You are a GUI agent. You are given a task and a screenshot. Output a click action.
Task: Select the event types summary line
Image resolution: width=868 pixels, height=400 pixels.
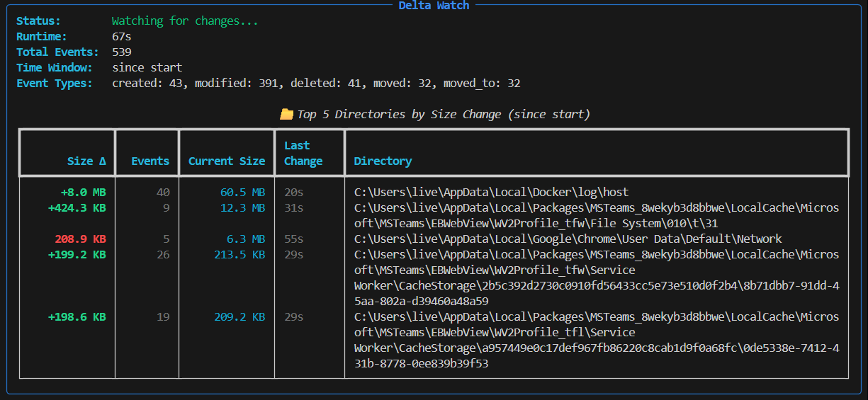click(x=316, y=84)
